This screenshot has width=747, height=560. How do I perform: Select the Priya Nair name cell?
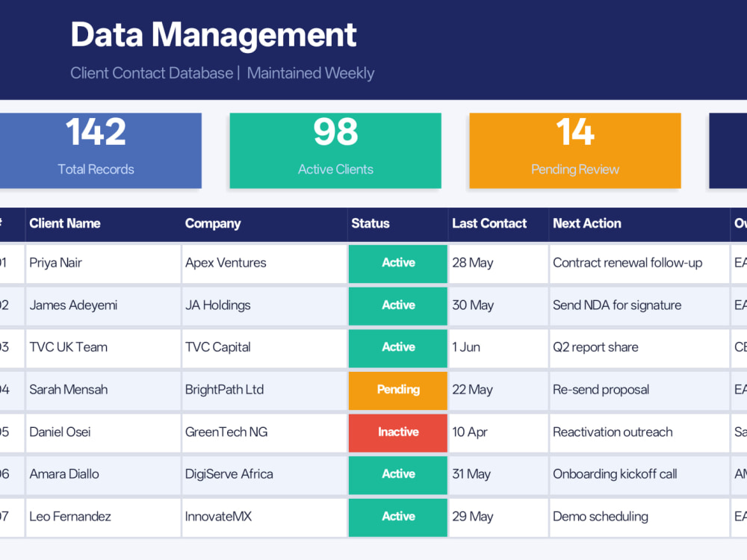(x=103, y=264)
